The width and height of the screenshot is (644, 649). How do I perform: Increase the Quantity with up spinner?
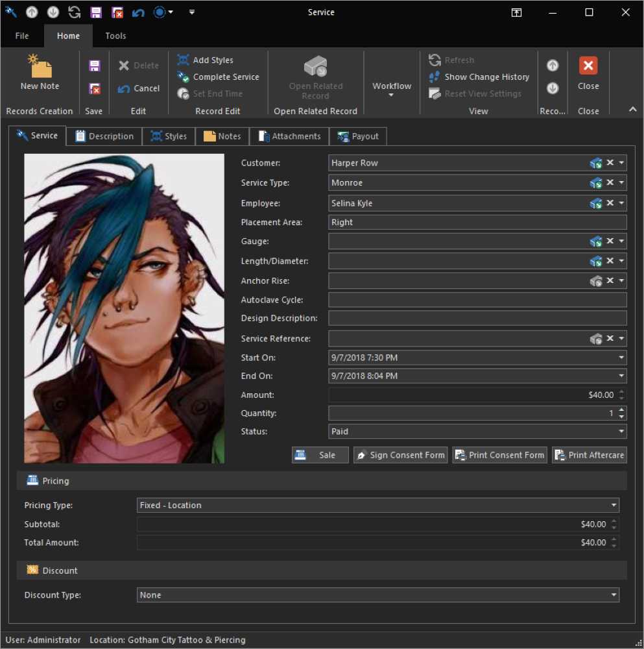pyautogui.click(x=621, y=410)
